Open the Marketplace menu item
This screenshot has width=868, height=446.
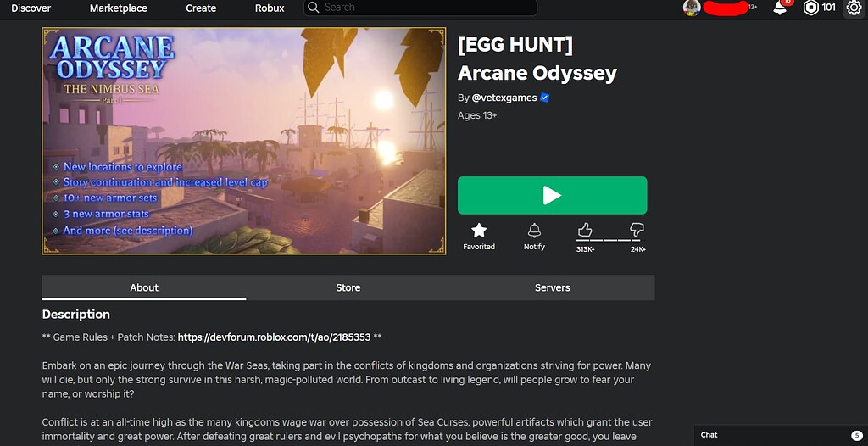[x=119, y=8]
